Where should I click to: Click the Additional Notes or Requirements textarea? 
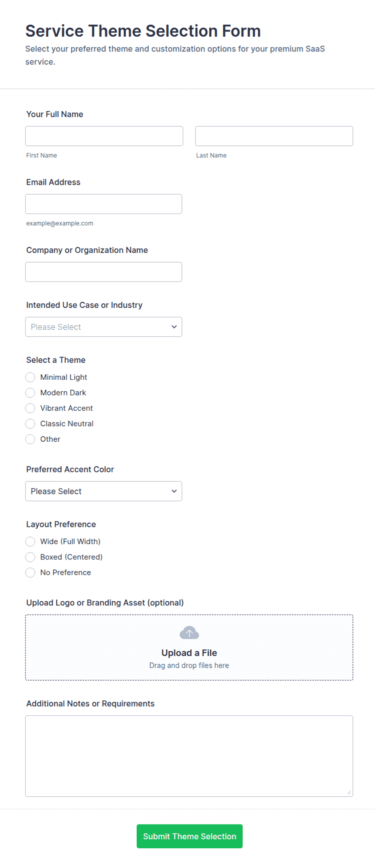[x=189, y=756]
